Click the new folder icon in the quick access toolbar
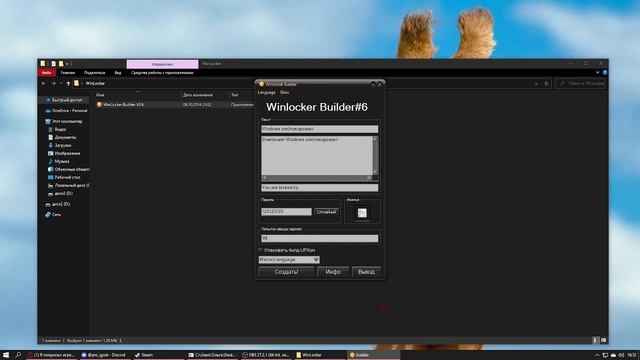Screen dimensions: 640x360 click(61, 64)
